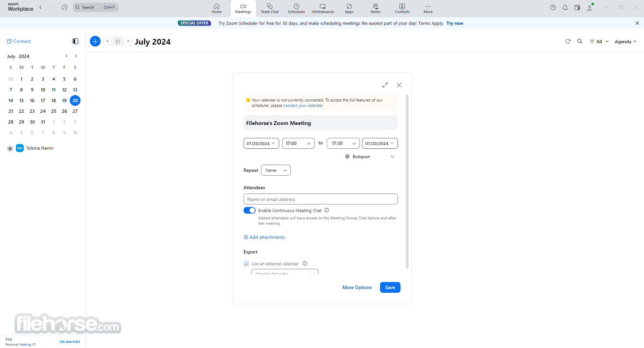644x348 pixels.
Task: Click the blue plus new meeting button
Action: tap(95, 41)
